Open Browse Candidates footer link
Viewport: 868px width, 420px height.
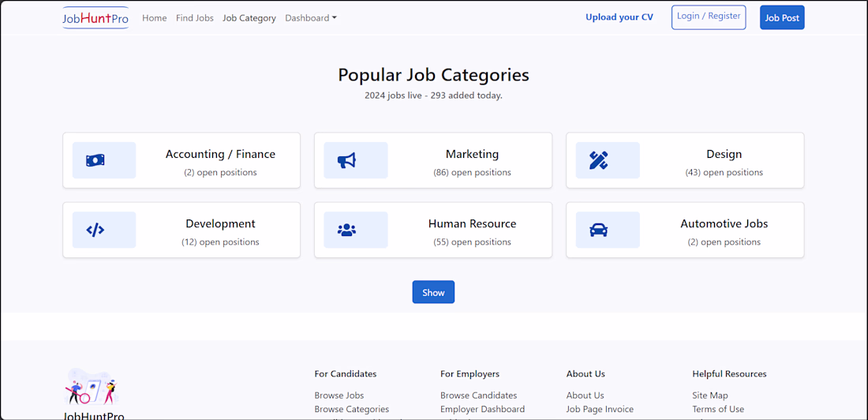(479, 396)
